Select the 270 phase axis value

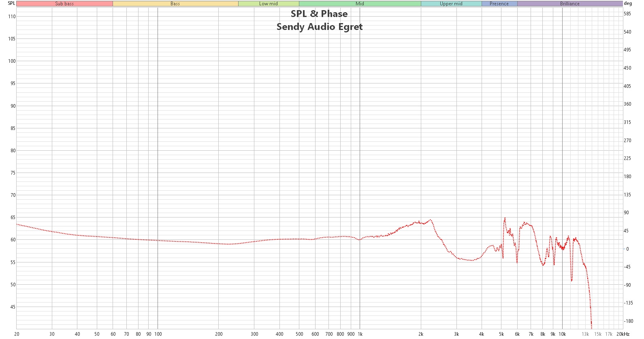627,141
